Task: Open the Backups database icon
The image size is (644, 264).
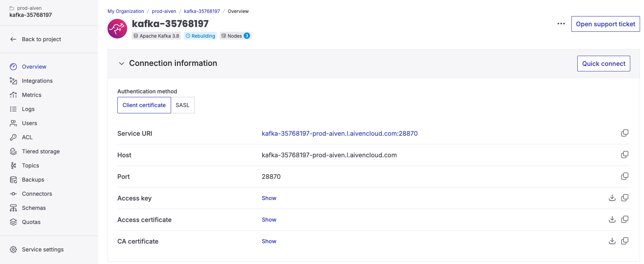Action: pos(13,180)
